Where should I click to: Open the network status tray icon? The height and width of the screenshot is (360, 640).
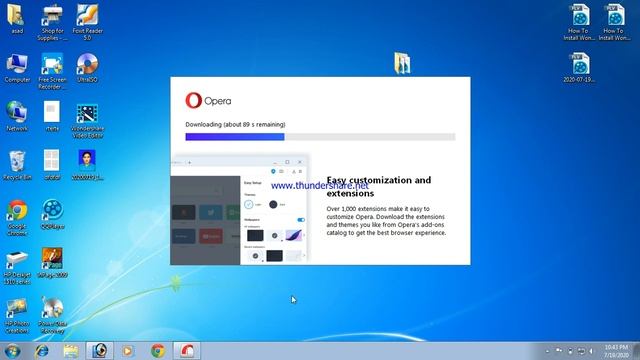click(x=581, y=351)
